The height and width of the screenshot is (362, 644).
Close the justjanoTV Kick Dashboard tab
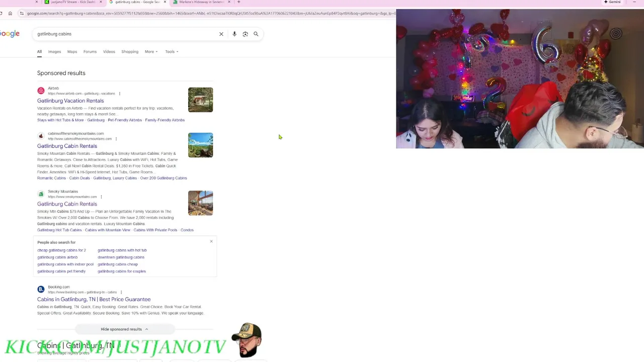point(101,2)
